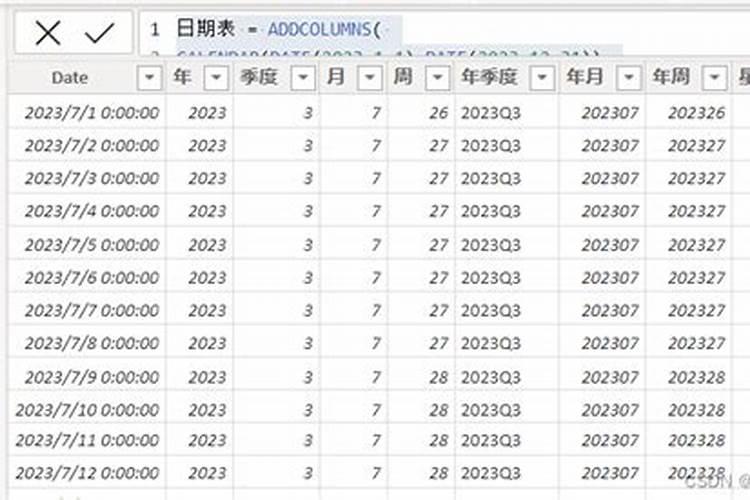Screen dimensions: 750x500
Task: Click 周 value 27 in 2023/7/2 row
Action: point(439,145)
